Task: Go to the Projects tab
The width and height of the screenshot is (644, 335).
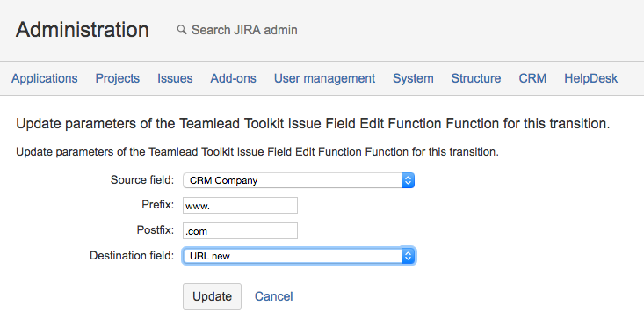Action: (x=118, y=78)
